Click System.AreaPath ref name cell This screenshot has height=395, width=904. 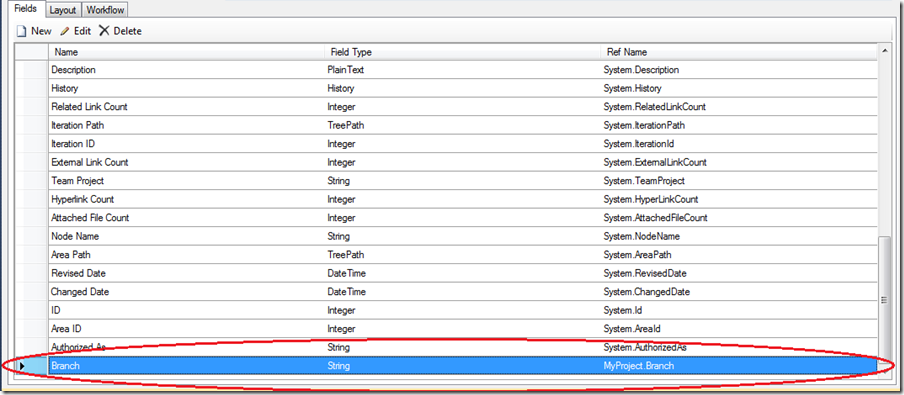[x=739, y=254]
